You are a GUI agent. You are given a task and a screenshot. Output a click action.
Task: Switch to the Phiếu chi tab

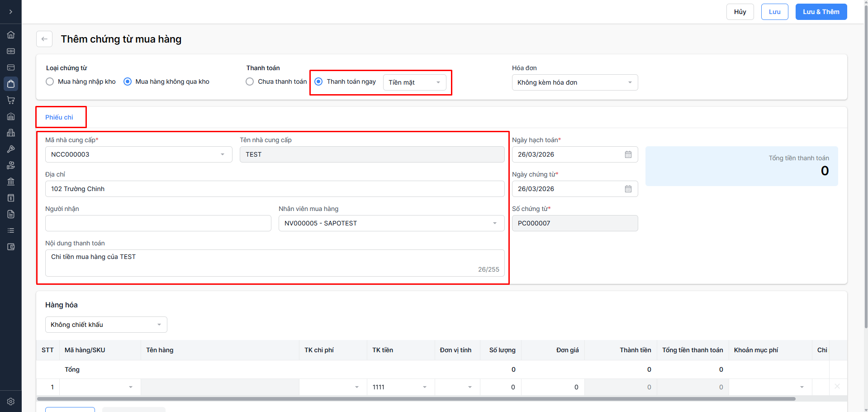59,117
